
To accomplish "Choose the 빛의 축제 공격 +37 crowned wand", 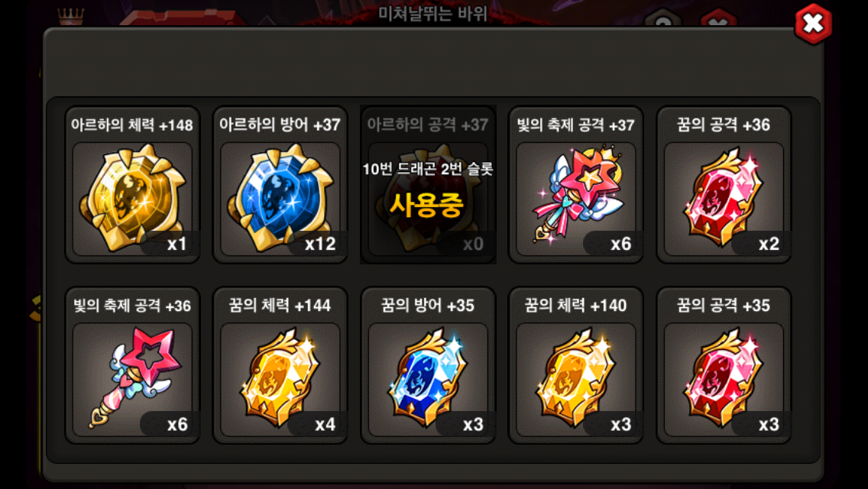I will tap(575, 185).
